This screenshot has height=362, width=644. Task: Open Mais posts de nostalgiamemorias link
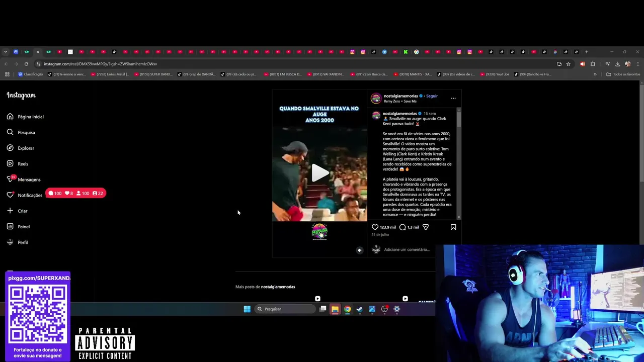click(278, 287)
